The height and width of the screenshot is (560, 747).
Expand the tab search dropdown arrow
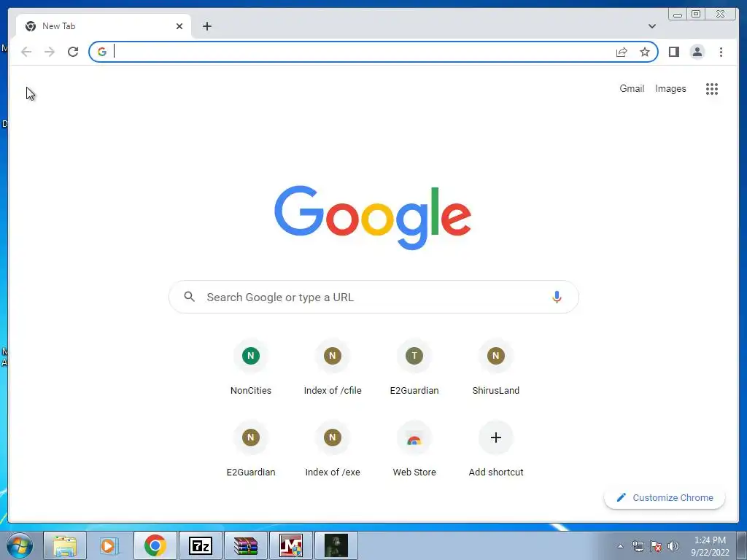point(652,26)
